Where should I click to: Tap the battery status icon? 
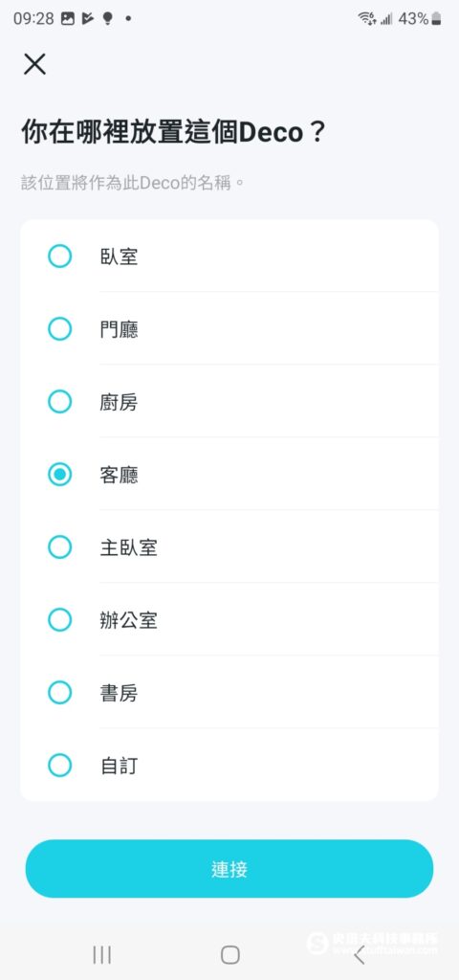[436, 19]
